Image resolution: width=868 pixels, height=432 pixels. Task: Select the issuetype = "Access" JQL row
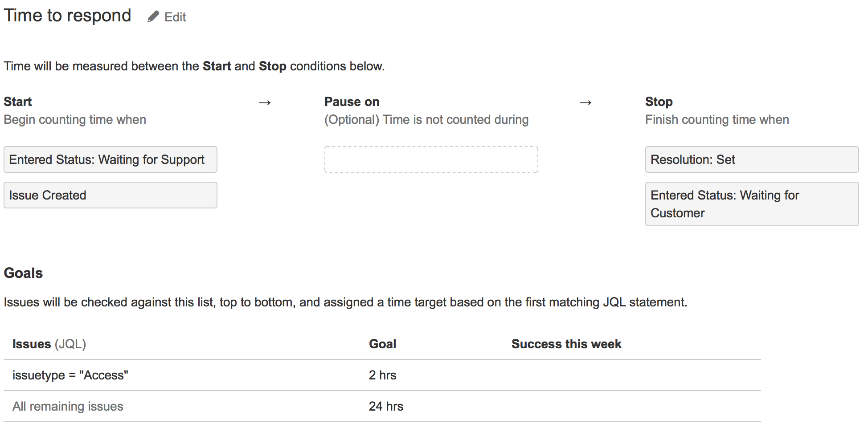pyautogui.click(x=70, y=375)
